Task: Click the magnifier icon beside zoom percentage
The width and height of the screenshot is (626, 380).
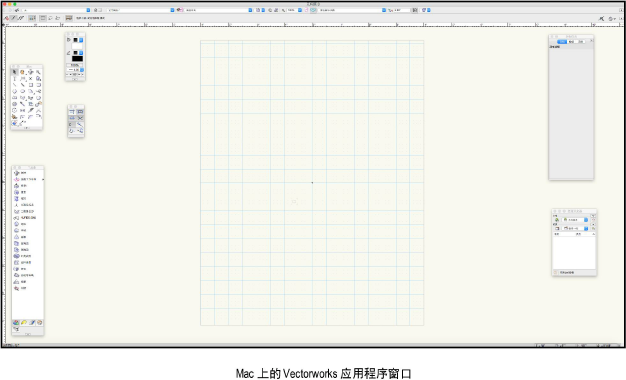Action: click(x=283, y=10)
